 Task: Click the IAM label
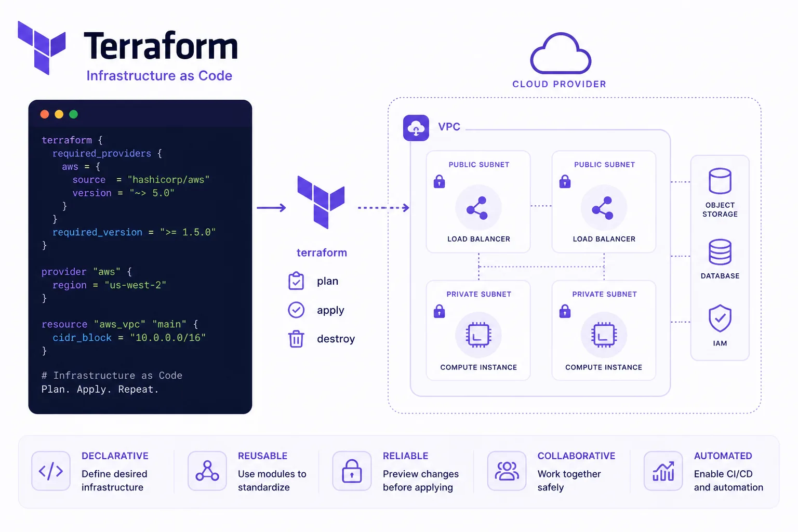click(720, 343)
